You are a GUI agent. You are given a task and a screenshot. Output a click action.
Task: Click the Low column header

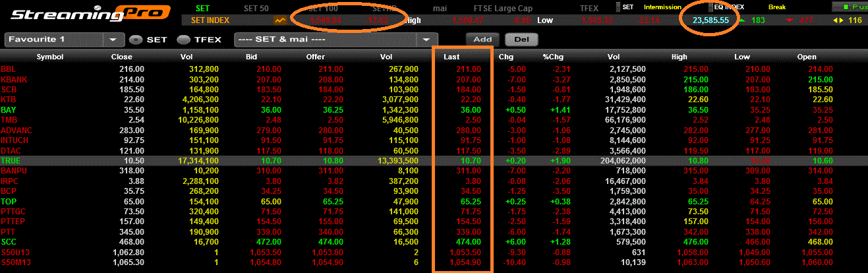click(x=742, y=57)
